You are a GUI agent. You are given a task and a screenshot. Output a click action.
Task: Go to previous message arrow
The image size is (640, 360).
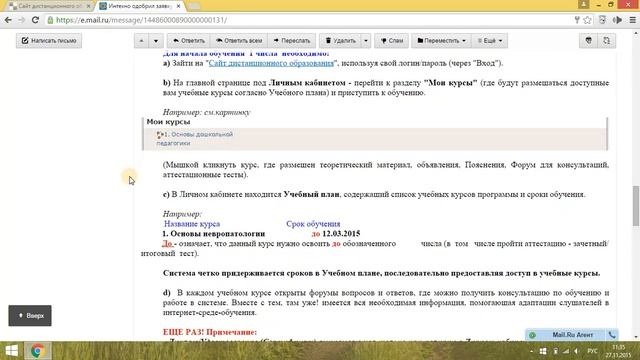tap(141, 41)
